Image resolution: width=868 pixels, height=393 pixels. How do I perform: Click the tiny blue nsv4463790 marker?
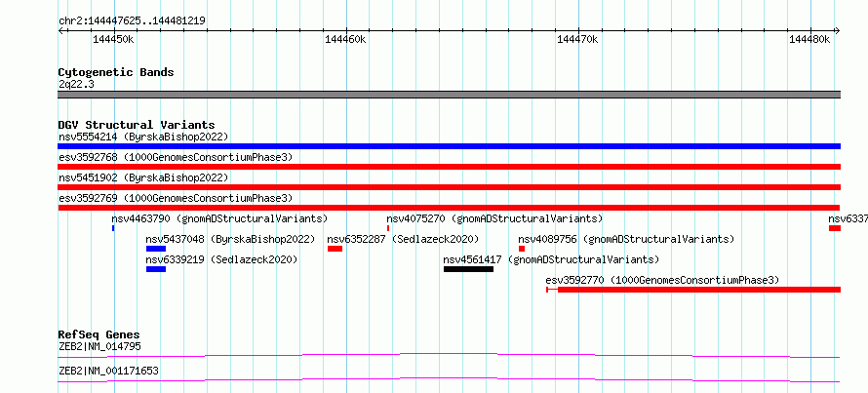click(x=113, y=228)
